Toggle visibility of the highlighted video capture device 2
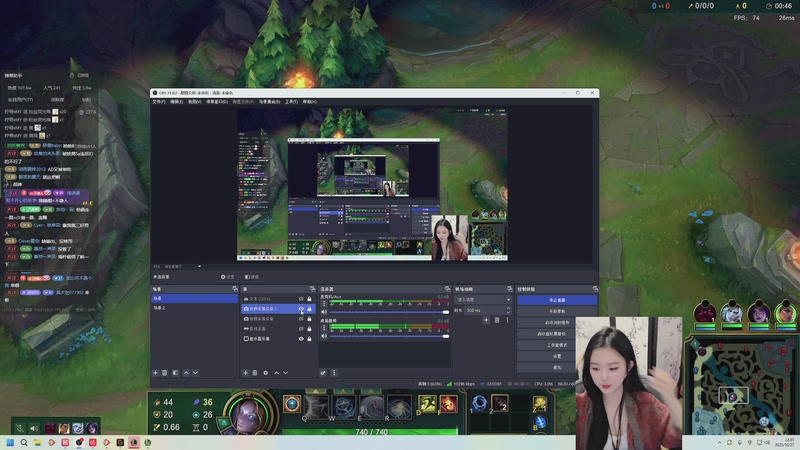800x450 pixels. coord(301,309)
